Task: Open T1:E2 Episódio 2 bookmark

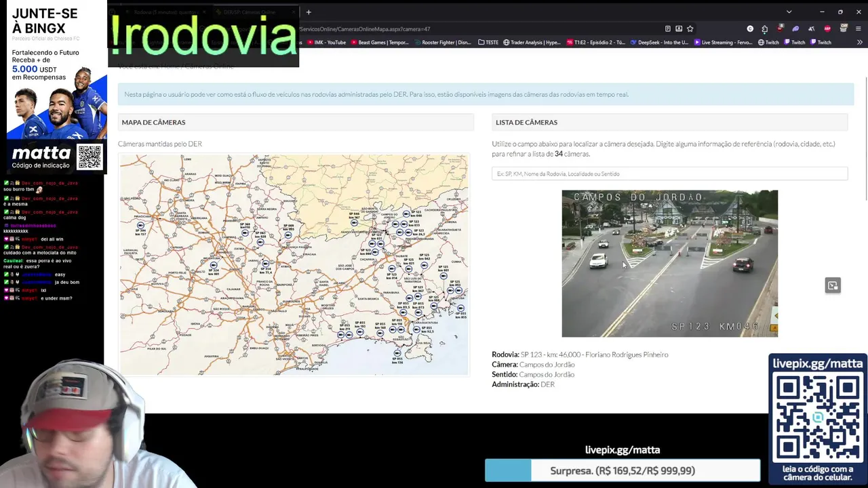Action: [595, 42]
